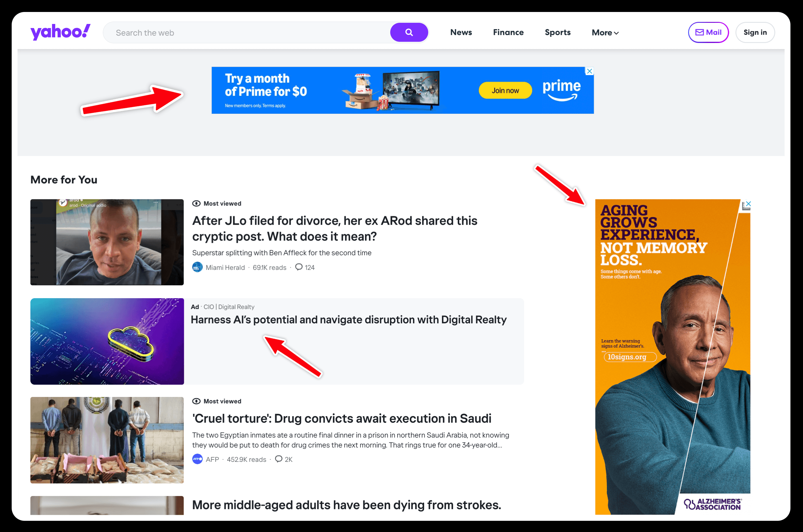Viewport: 803px width, 532px height.
Task: Click the AFP source icon
Action: [197, 459]
